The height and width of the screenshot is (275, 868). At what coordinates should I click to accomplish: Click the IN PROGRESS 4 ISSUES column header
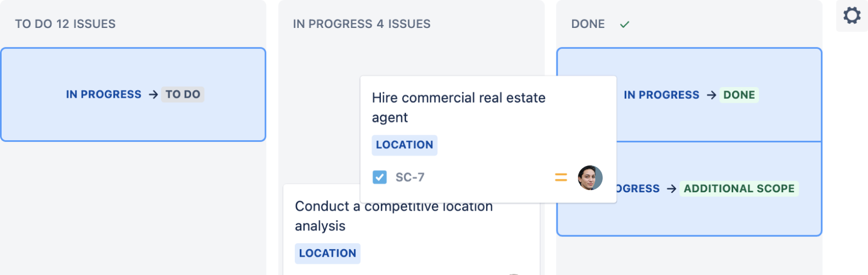(x=361, y=24)
